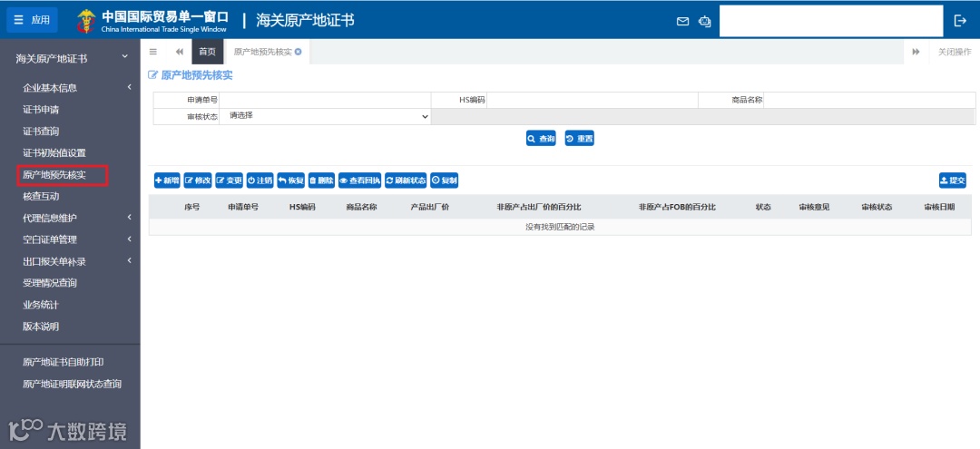980x449 pixels.
Task: Toggle sidebar with the three-line icon
Action: click(x=153, y=52)
